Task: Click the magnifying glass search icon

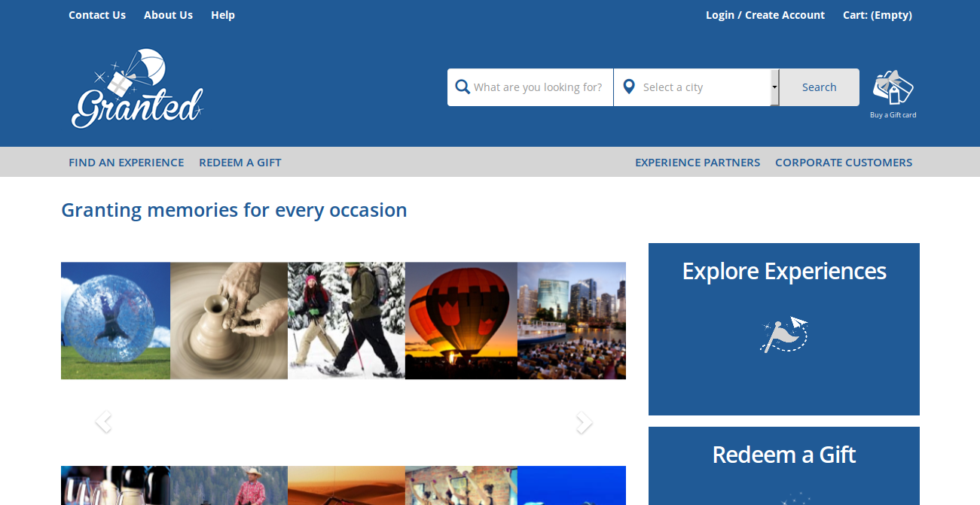Action: pos(463,87)
